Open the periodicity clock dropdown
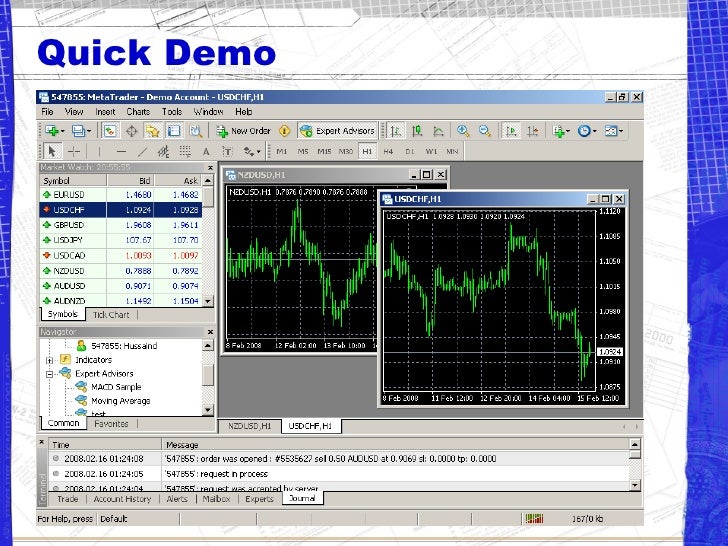The image size is (728, 546). pos(586,131)
